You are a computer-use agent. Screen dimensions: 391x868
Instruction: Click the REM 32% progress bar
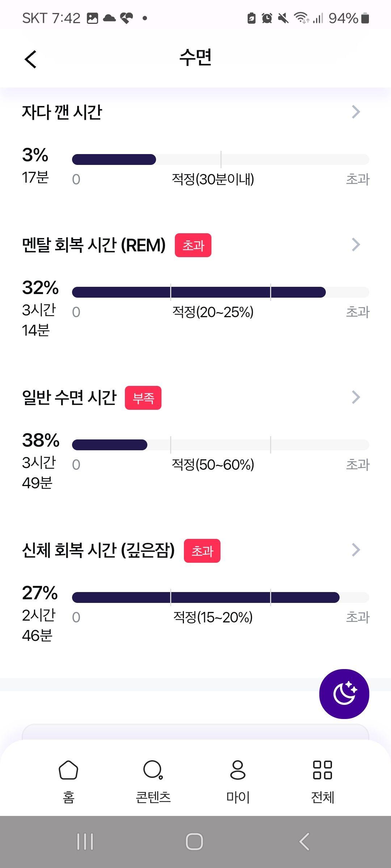[x=220, y=292]
